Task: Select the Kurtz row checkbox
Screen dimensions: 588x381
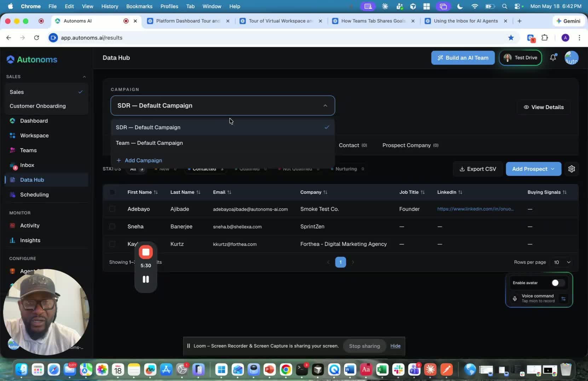Action: pyautogui.click(x=112, y=244)
